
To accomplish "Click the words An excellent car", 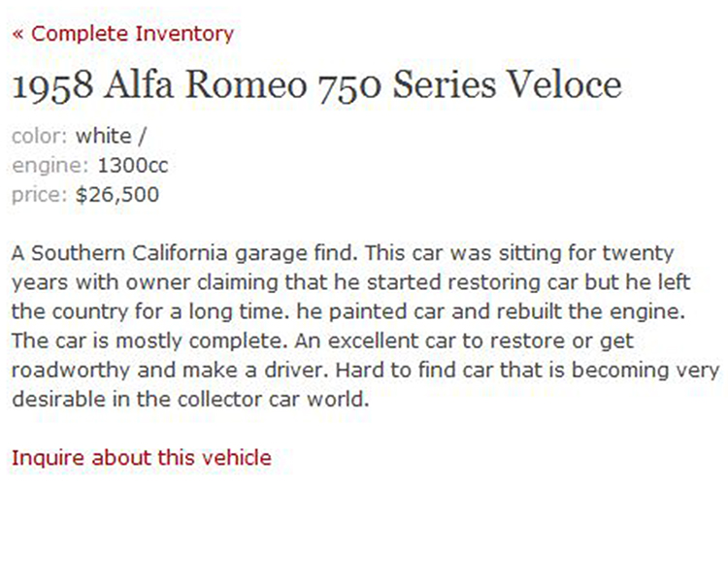I will [380, 341].
